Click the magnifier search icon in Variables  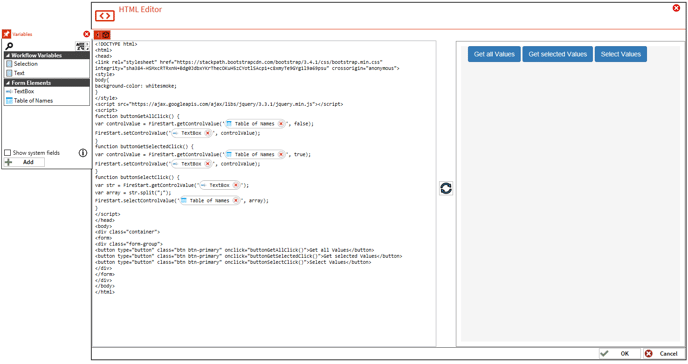(9, 46)
